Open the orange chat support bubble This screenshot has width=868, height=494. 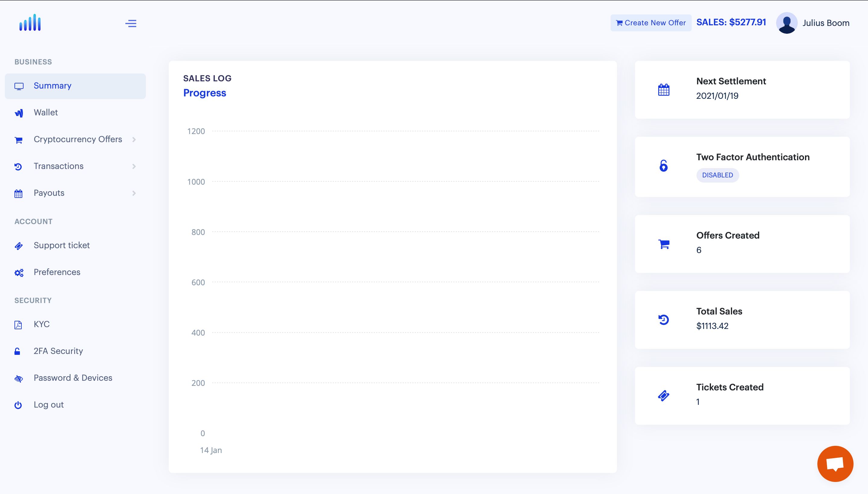click(835, 464)
